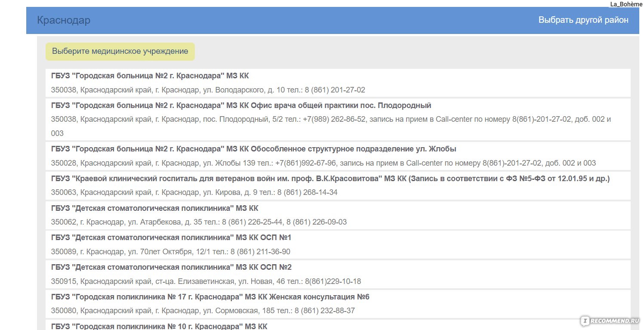Select address line 'ул. 70лет Октября, 12/1'

[x=170, y=252]
